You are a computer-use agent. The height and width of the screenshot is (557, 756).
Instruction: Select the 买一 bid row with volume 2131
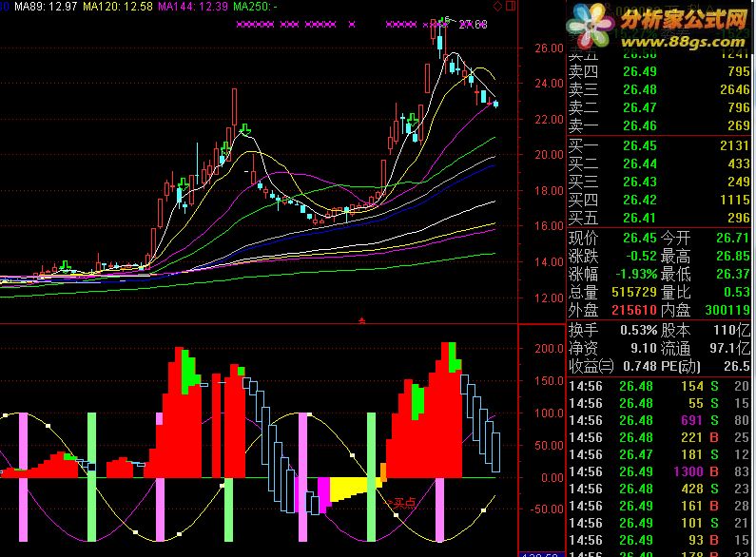(x=659, y=146)
